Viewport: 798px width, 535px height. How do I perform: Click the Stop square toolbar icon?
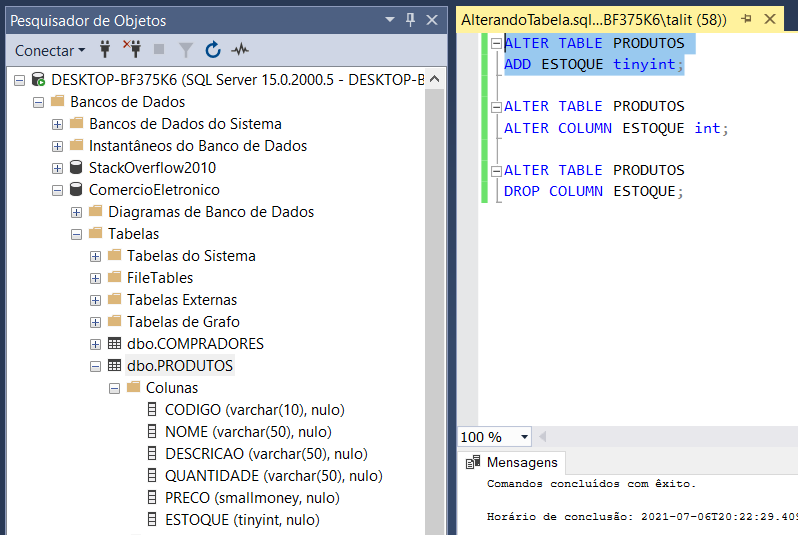click(159, 49)
